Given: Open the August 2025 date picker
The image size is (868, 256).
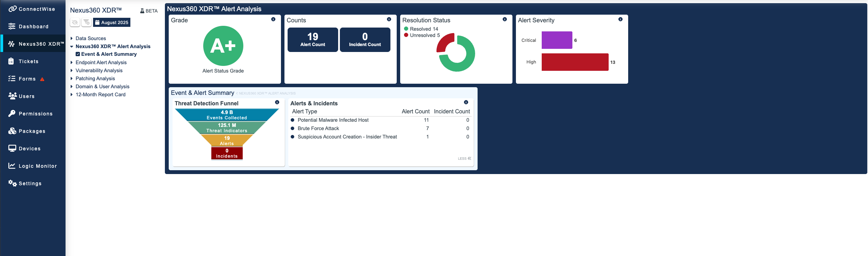Looking at the screenshot, I should tap(112, 22).
